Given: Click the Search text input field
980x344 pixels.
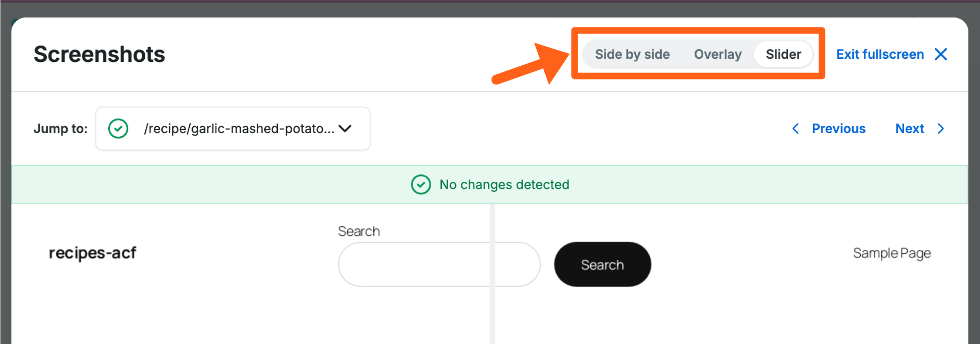Looking at the screenshot, I should coord(414,264).
